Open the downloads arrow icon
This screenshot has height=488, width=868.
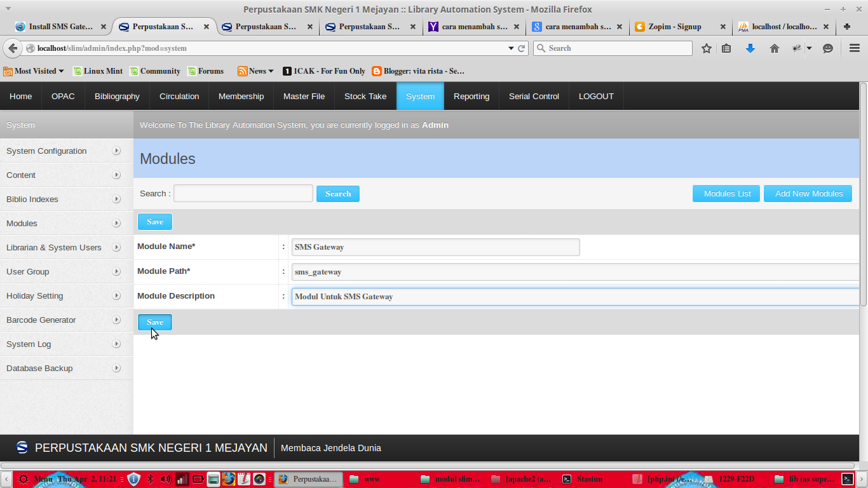point(750,48)
